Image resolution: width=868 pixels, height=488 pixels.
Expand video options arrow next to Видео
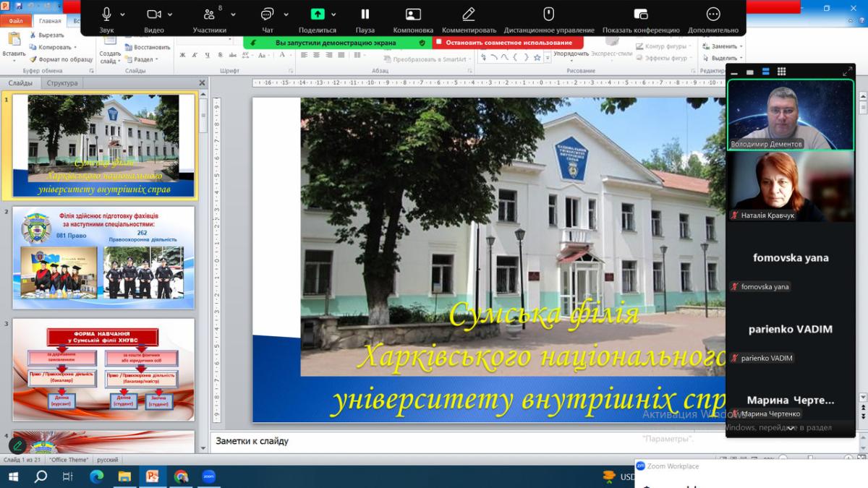pos(170,14)
